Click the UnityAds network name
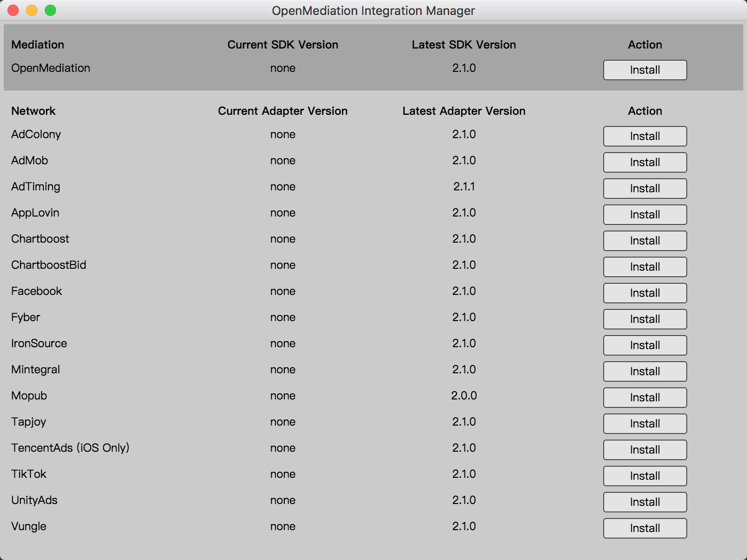Viewport: 747px width, 560px height. pos(34,500)
